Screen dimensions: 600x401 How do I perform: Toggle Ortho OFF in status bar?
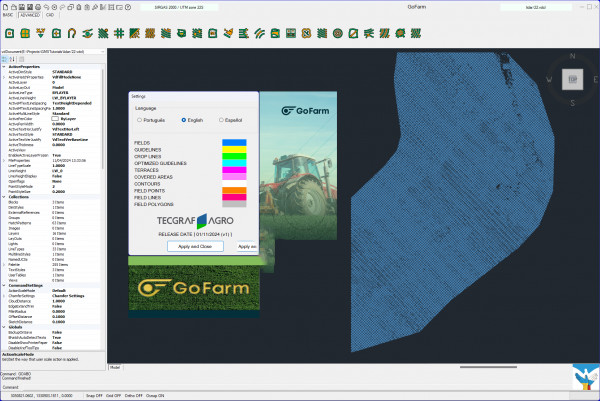[134, 396]
